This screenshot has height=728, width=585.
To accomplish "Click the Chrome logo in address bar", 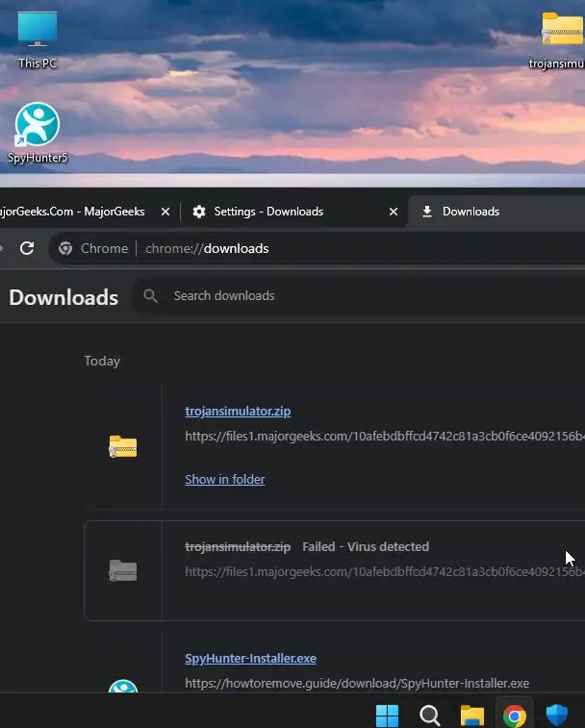I will point(65,248).
